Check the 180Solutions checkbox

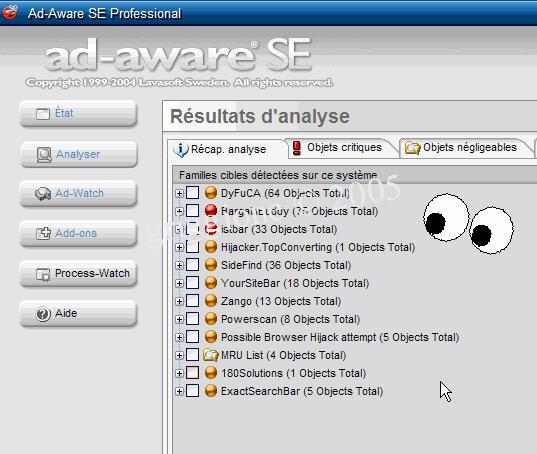[x=192, y=373]
